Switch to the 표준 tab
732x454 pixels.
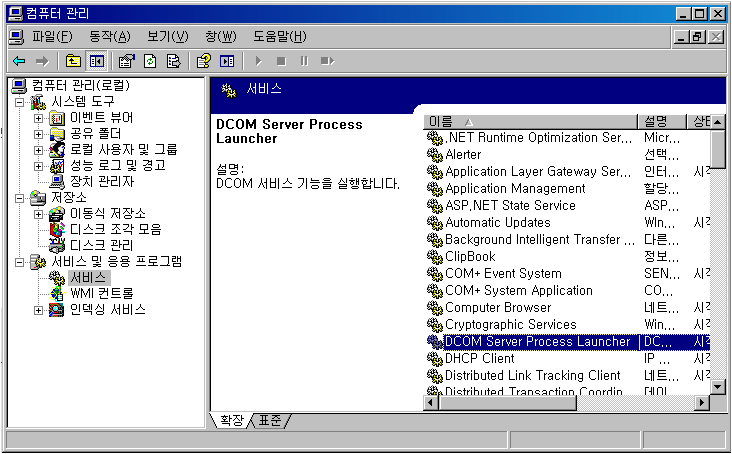270,420
